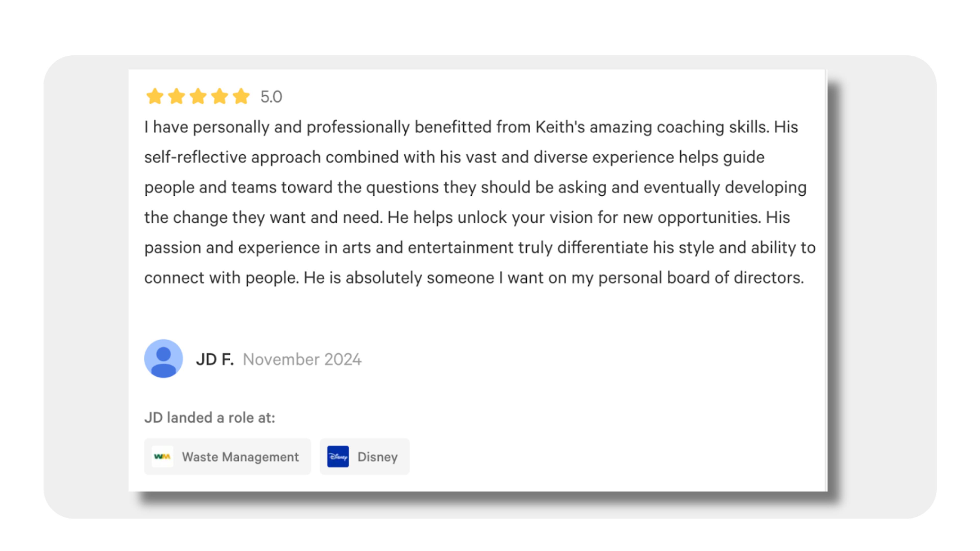Viewport: 980px width, 551px height.
Task: Click the 'self-reflective approach' text line
Action: pos(454,157)
